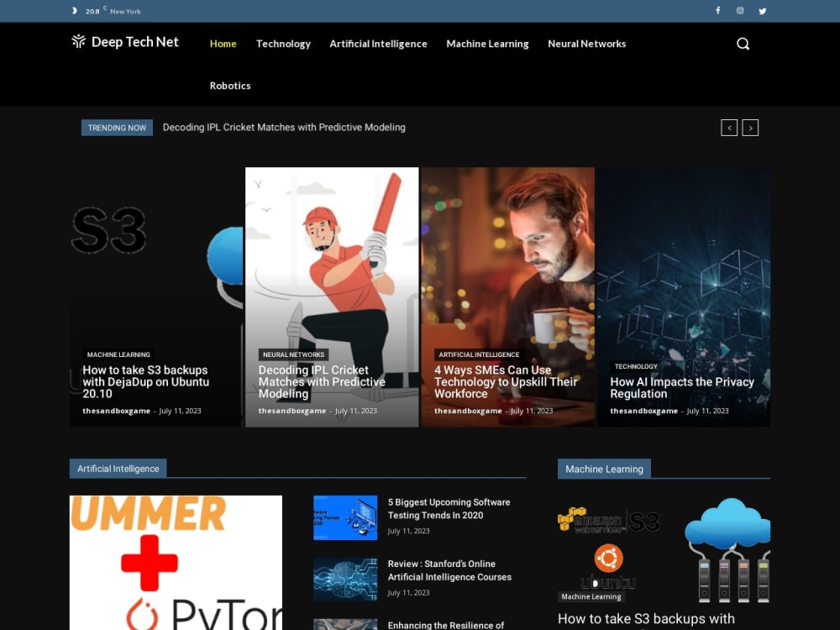This screenshot has height=630, width=840.
Task: Open the Neural Networks menu item
Action: coord(586,44)
